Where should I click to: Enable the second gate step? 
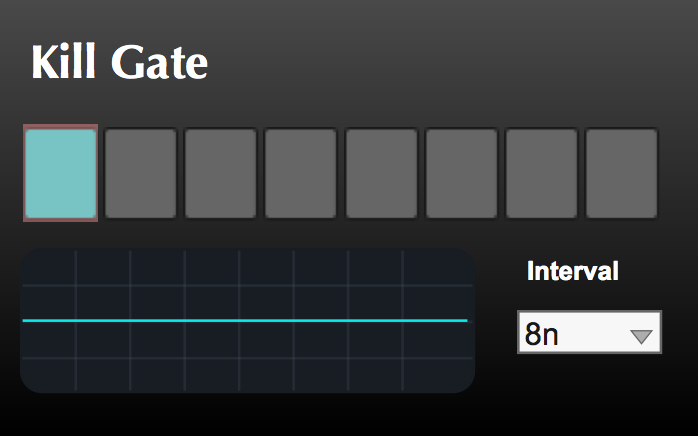140,173
